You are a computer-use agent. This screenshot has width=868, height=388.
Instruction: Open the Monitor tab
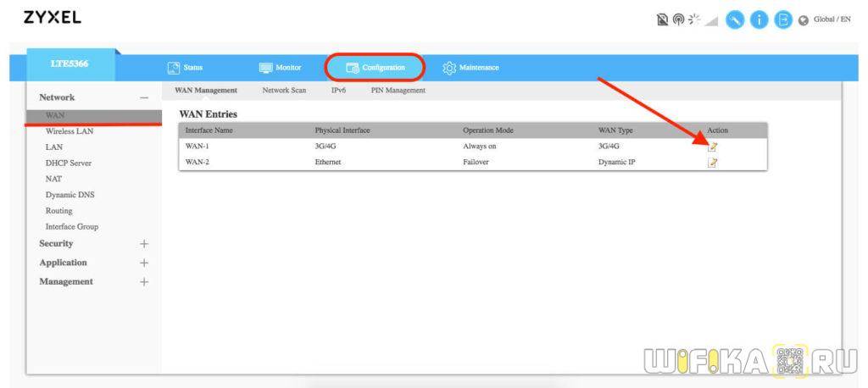(280, 68)
